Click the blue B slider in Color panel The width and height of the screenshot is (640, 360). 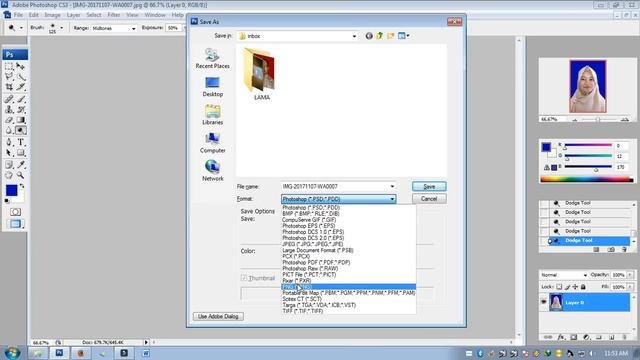tap(588, 167)
